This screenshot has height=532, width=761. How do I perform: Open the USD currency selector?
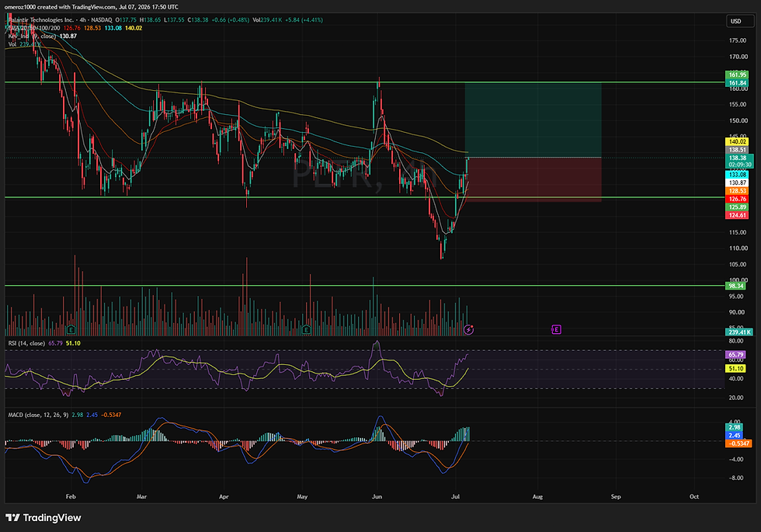point(736,21)
